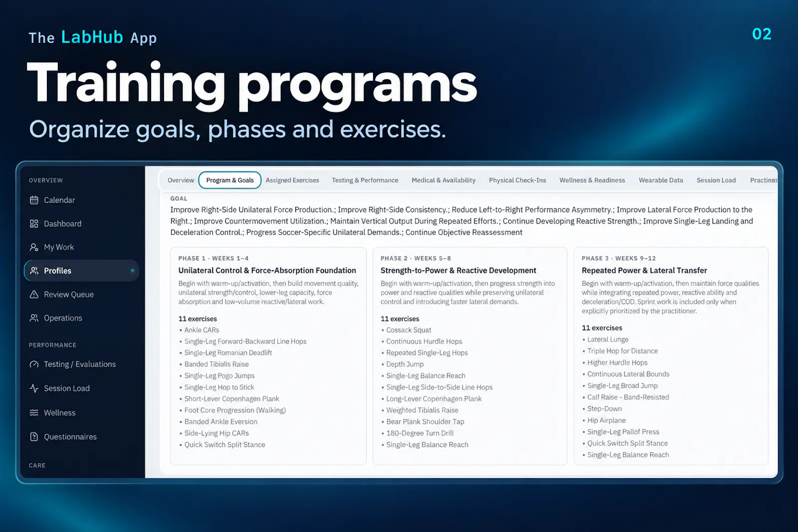Screen dimensions: 798x532
Task: Click the My Work person icon
Action: 34,247
